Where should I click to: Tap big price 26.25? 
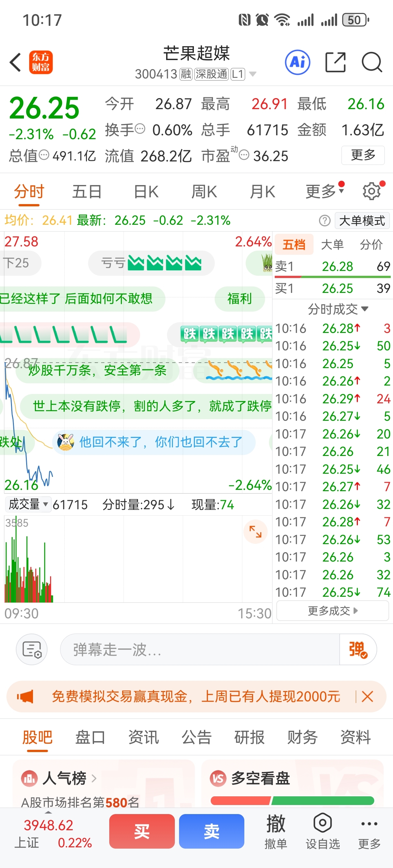pos(44,108)
